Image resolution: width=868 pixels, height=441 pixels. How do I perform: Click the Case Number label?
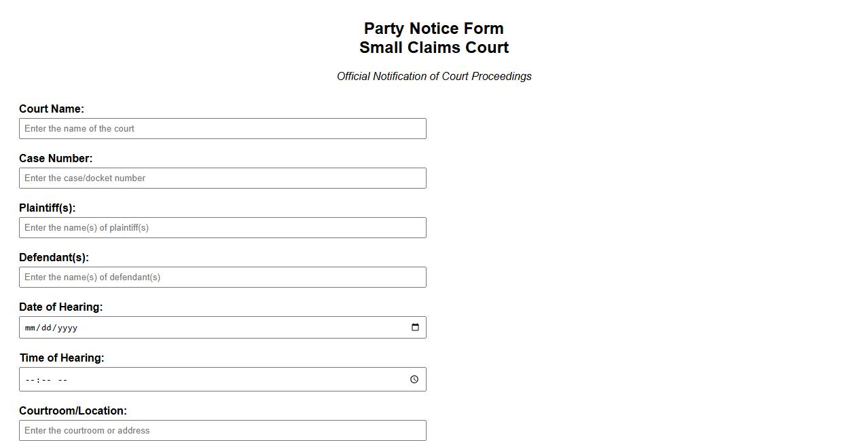(x=56, y=158)
